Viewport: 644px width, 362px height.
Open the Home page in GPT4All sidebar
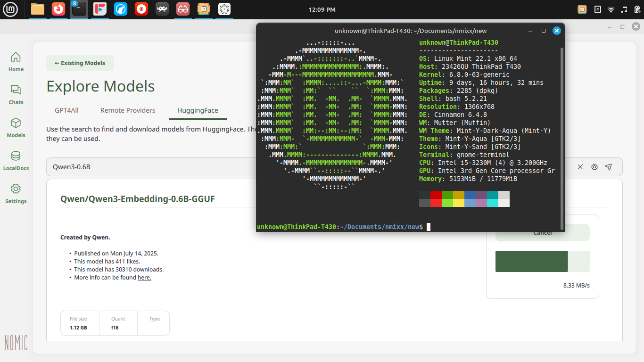16,62
